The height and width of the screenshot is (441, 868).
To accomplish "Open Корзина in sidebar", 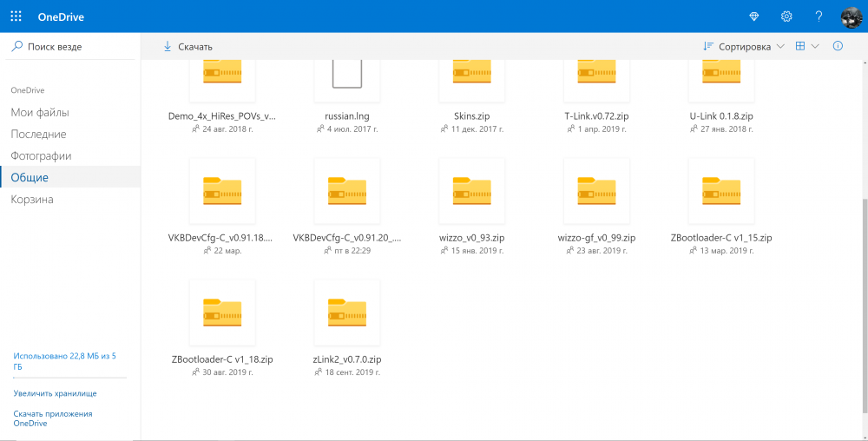I will (32, 199).
